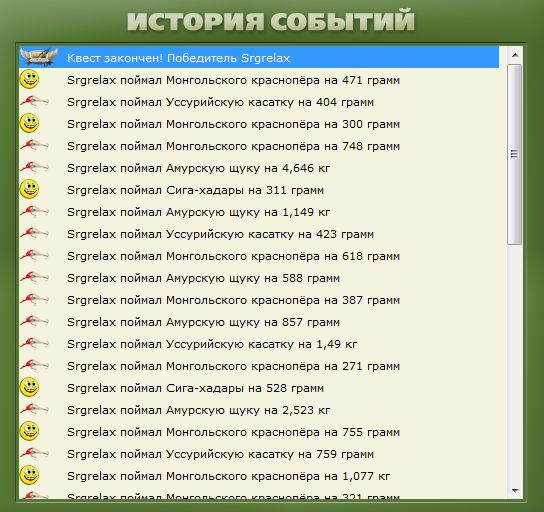Select 'Сига-хадары на 311 грамм' entry

point(259,190)
